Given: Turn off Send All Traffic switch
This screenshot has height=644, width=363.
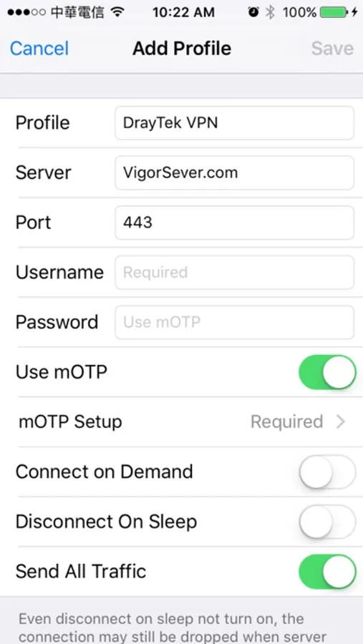Looking at the screenshot, I should click(327, 571).
